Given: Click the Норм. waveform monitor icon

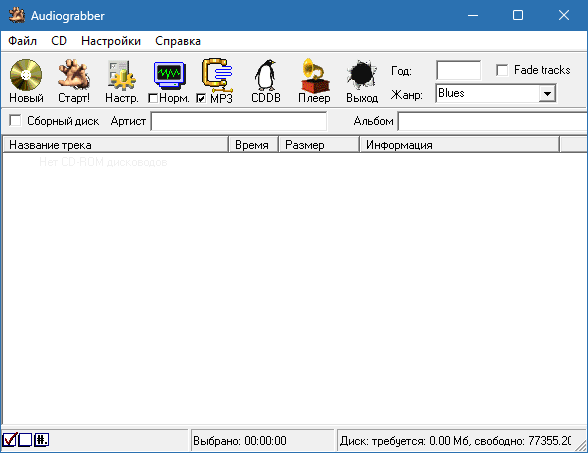Looking at the screenshot, I should pyautogui.click(x=170, y=75).
